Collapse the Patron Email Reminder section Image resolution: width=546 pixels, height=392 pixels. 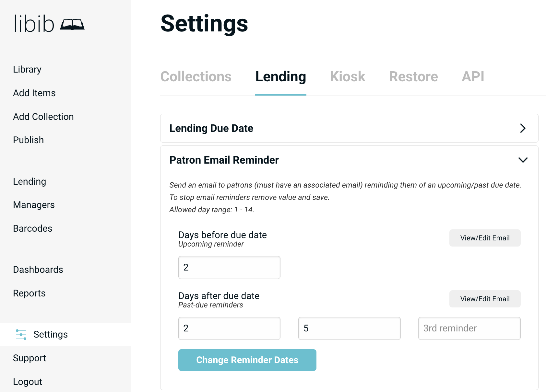click(x=523, y=160)
